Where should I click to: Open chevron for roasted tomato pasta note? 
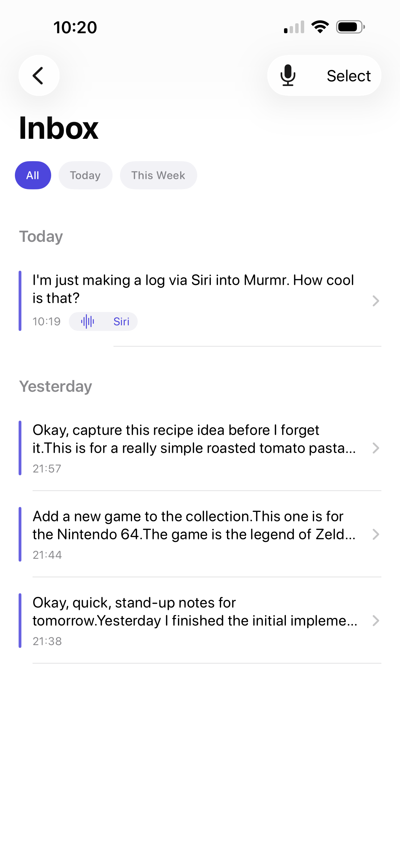click(x=376, y=448)
